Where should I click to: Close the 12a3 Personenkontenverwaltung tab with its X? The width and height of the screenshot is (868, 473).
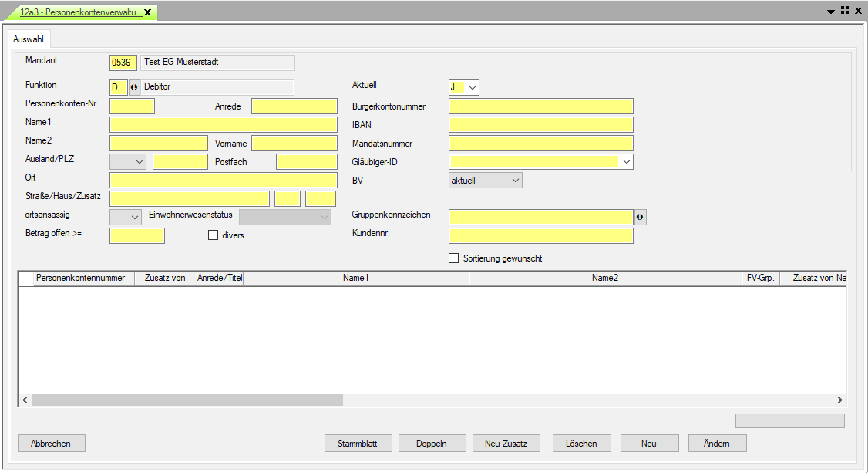point(147,12)
